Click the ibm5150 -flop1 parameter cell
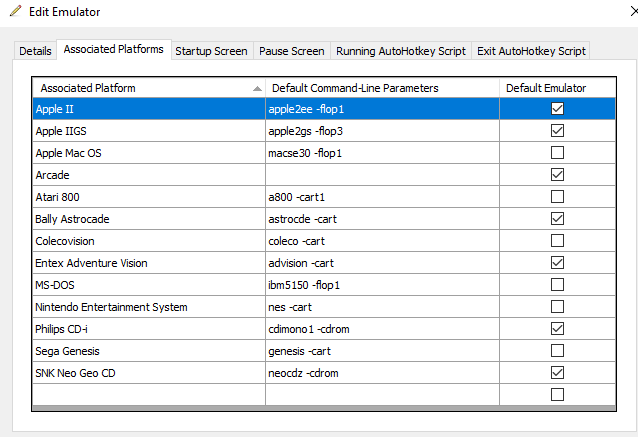 click(382, 284)
